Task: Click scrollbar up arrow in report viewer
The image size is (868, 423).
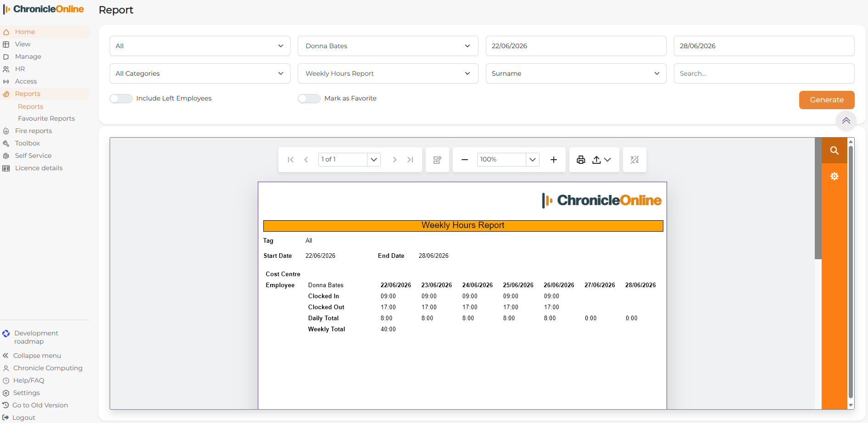Action: pyautogui.click(x=851, y=141)
